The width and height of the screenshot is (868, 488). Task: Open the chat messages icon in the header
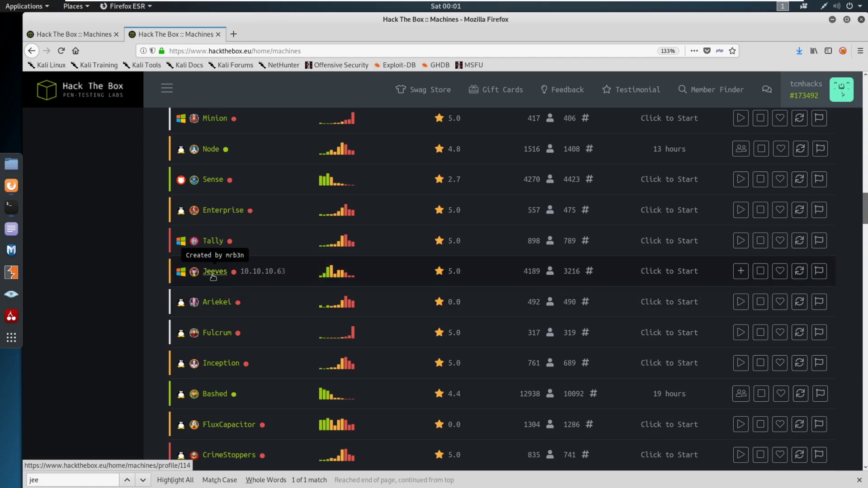[x=767, y=89]
